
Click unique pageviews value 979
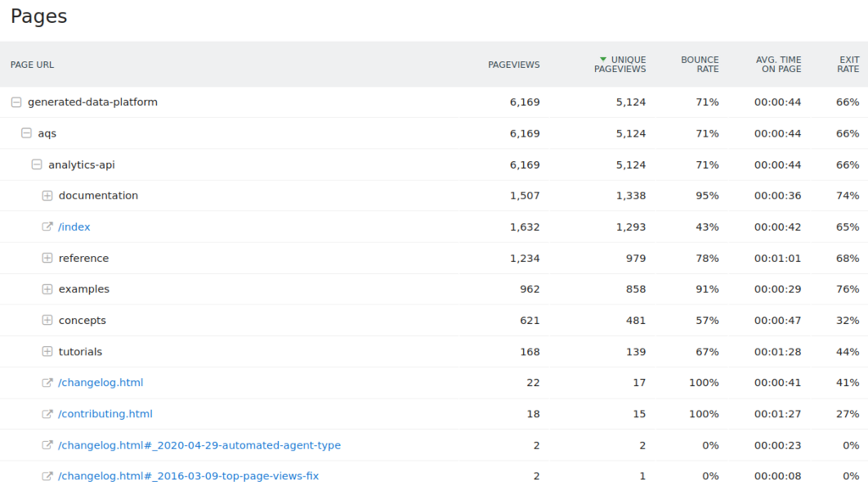tap(636, 258)
